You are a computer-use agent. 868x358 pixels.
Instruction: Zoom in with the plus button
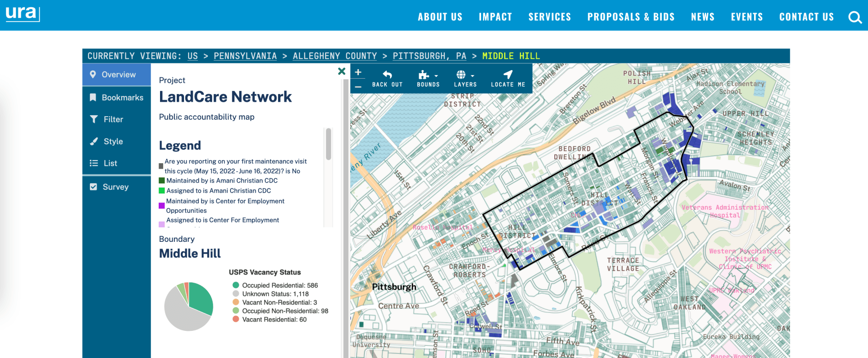(358, 72)
